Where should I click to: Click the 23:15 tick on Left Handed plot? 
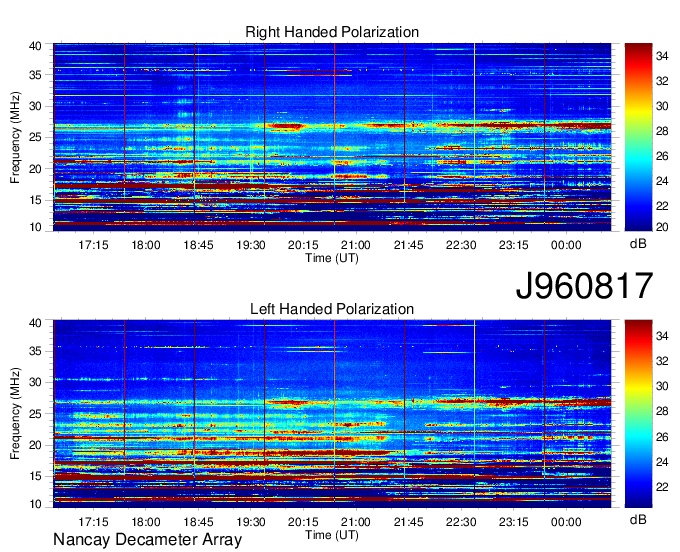[513, 522]
